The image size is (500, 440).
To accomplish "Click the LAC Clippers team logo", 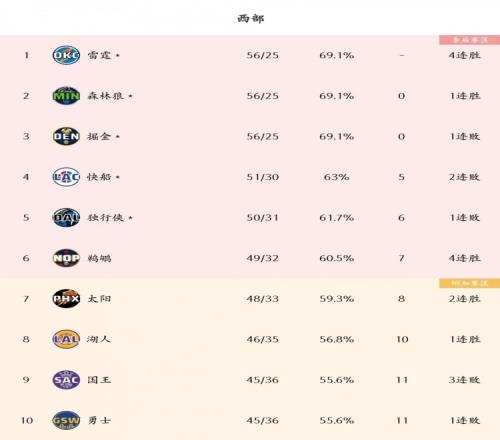I will [66, 177].
